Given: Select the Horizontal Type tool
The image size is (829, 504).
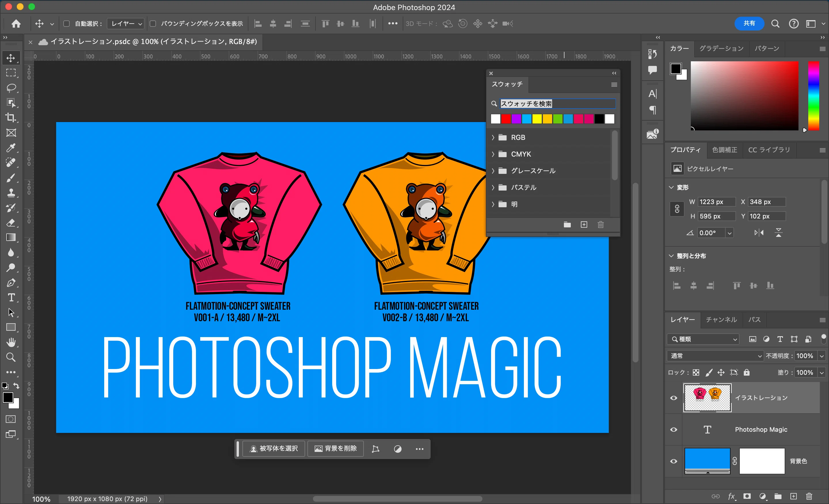Looking at the screenshot, I should [x=11, y=297].
